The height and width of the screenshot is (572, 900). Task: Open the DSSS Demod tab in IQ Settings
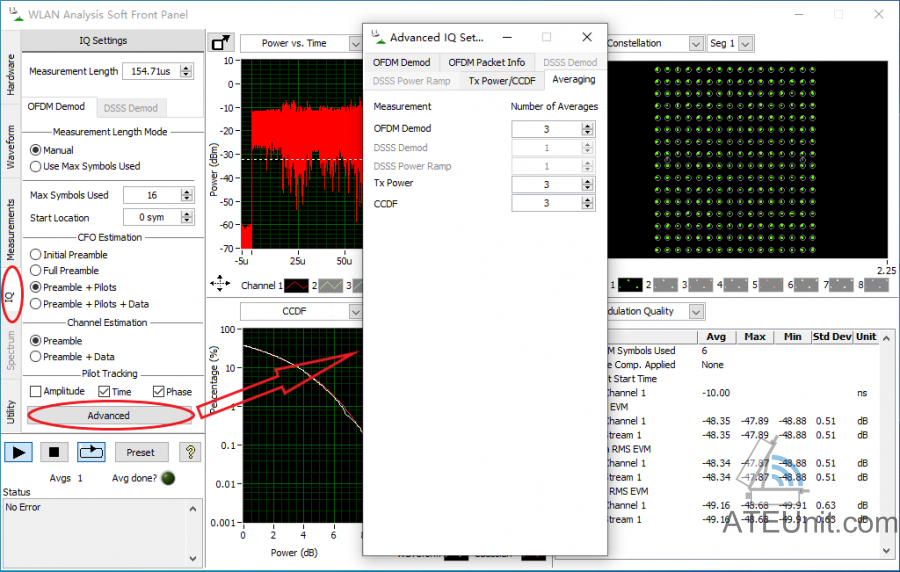131,108
